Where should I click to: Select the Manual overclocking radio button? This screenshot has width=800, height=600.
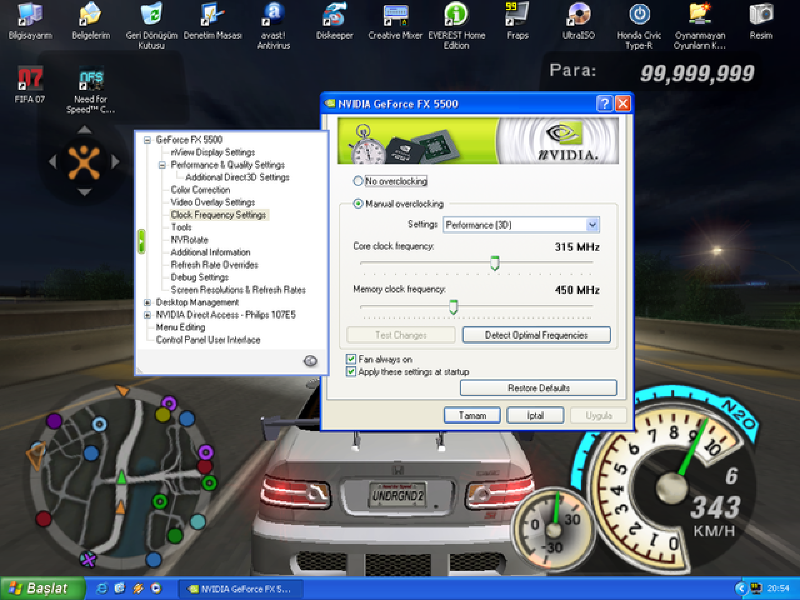(358, 204)
